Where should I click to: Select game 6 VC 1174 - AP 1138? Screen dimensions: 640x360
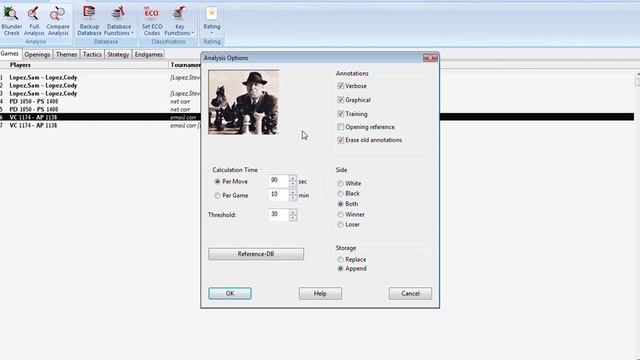click(x=33, y=117)
